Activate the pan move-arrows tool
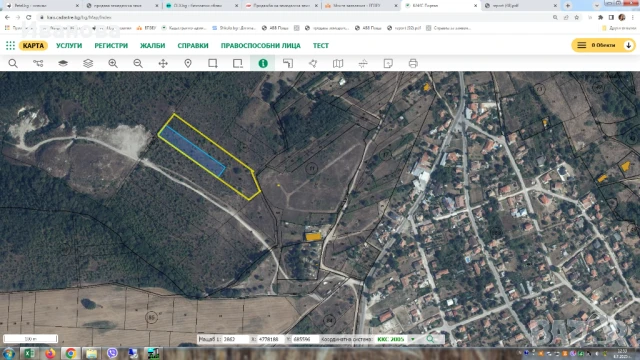640x360 pixels. [163, 63]
